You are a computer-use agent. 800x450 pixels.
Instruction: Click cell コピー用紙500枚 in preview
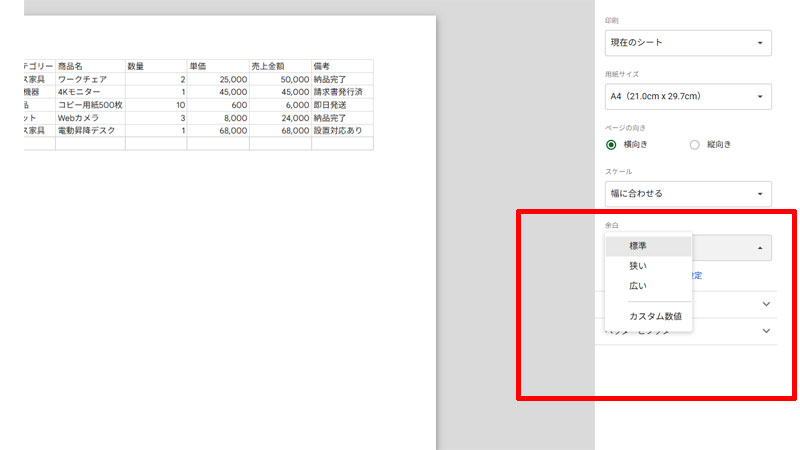click(90, 105)
